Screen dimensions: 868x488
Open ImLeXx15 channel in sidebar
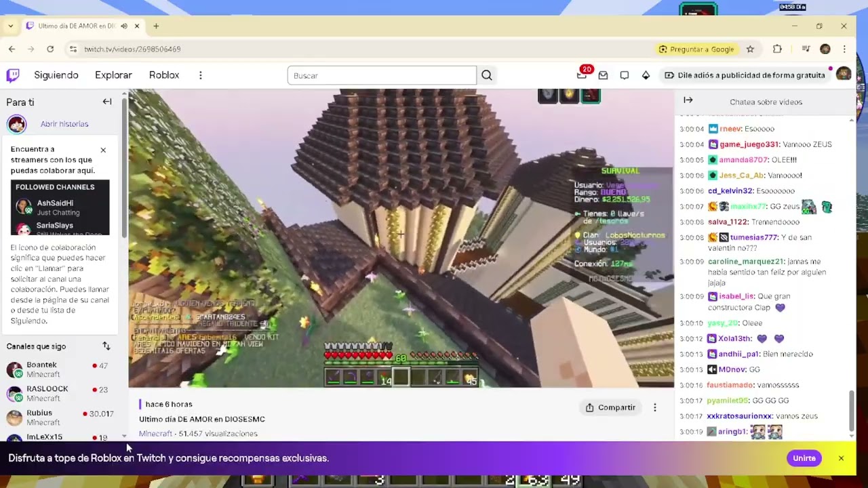coord(59,437)
